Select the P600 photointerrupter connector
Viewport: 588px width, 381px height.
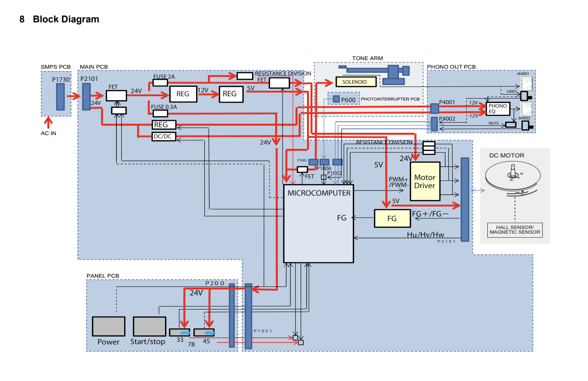(336, 99)
